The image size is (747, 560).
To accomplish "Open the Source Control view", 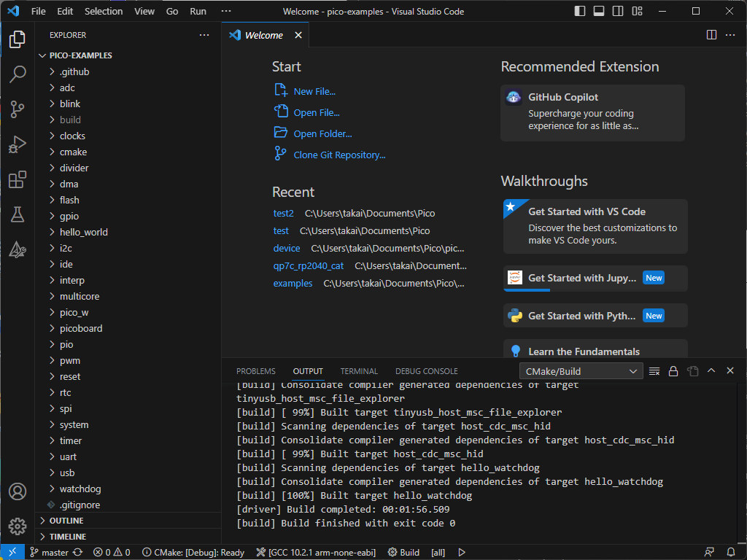I will point(18,109).
